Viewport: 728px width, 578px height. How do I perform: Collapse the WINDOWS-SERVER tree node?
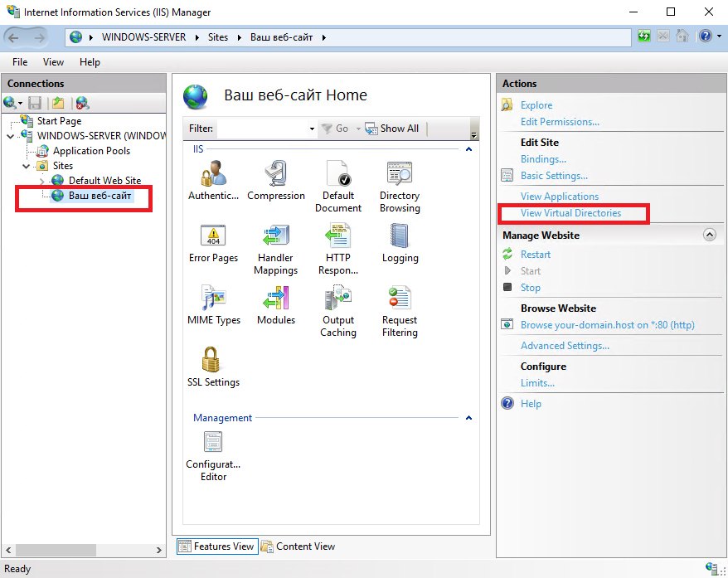tap(10, 136)
